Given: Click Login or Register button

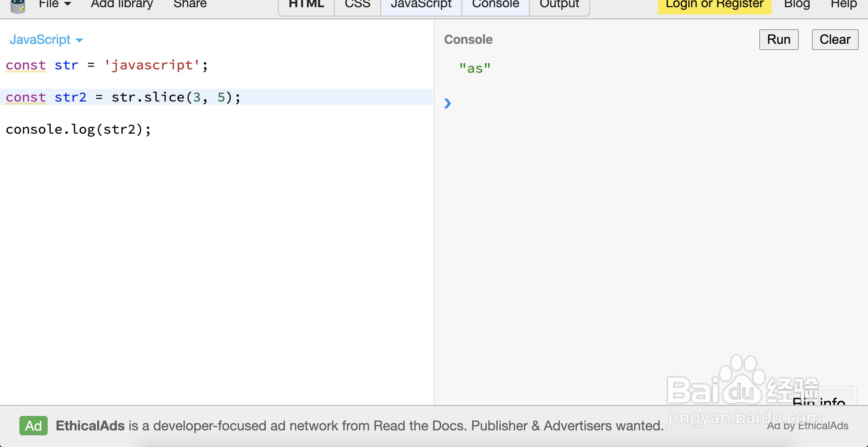Looking at the screenshot, I should (x=714, y=5).
